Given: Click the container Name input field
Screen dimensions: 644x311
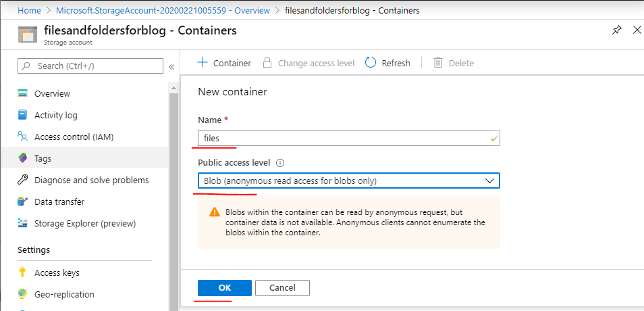Looking at the screenshot, I should pos(348,138).
